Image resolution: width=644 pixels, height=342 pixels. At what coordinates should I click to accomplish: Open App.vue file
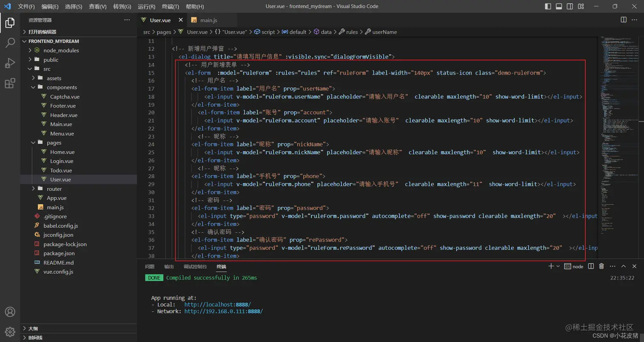coord(79,198)
